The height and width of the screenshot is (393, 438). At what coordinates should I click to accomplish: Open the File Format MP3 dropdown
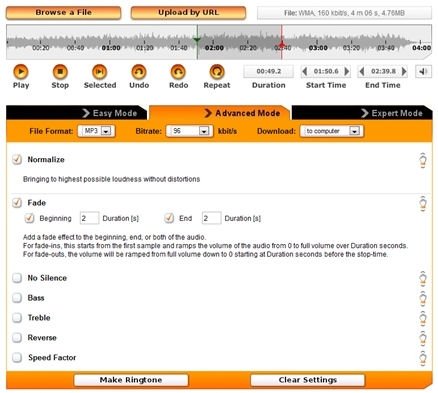(x=96, y=131)
